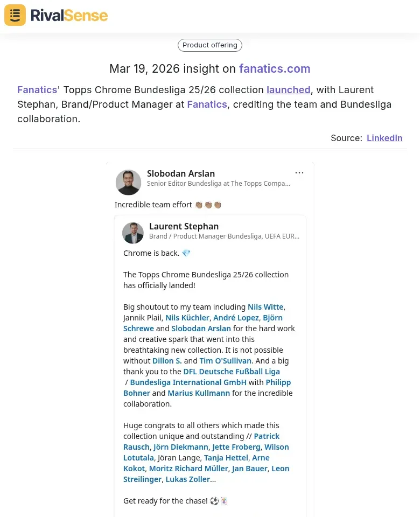The height and width of the screenshot is (517, 420).
Task: Click the first Fanatics link in summary
Action: [x=37, y=90]
